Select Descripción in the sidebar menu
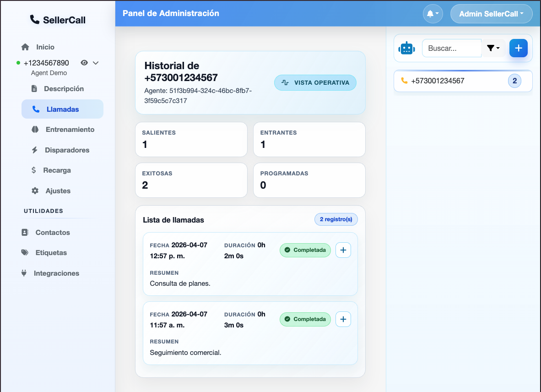Image resolution: width=541 pixels, height=392 pixels. click(x=64, y=88)
